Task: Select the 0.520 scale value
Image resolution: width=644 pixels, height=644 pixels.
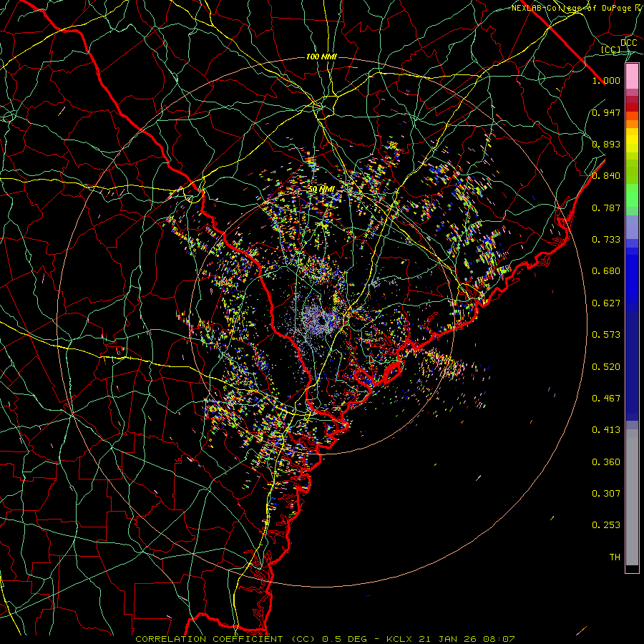Action: 606,367
